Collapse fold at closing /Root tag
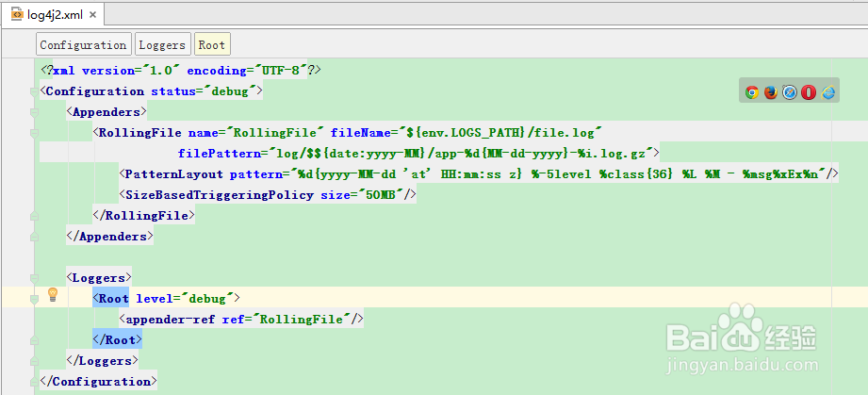The width and height of the screenshot is (868, 395). tap(34, 339)
